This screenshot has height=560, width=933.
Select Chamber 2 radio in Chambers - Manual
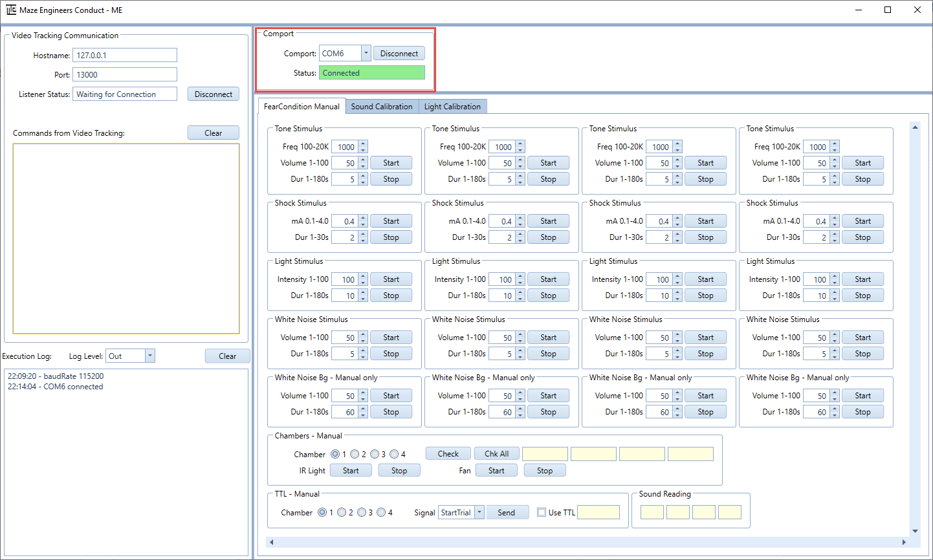[x=355, y=454]
